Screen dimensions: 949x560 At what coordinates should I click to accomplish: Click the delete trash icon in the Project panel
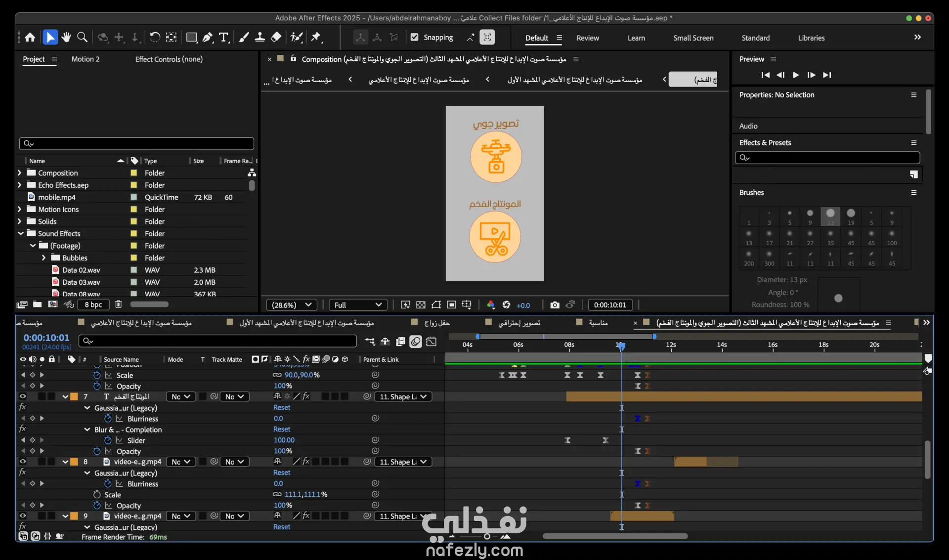point(119,304)
